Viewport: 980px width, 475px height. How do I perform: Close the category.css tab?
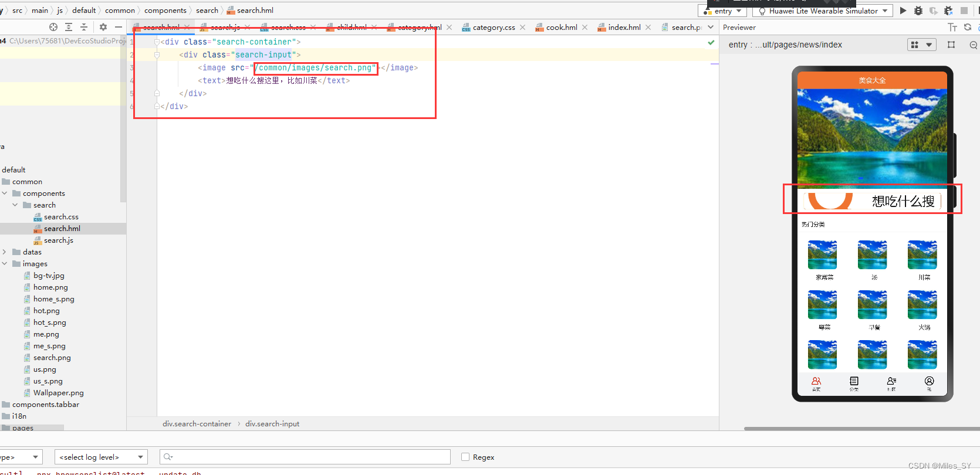(522, 28)
